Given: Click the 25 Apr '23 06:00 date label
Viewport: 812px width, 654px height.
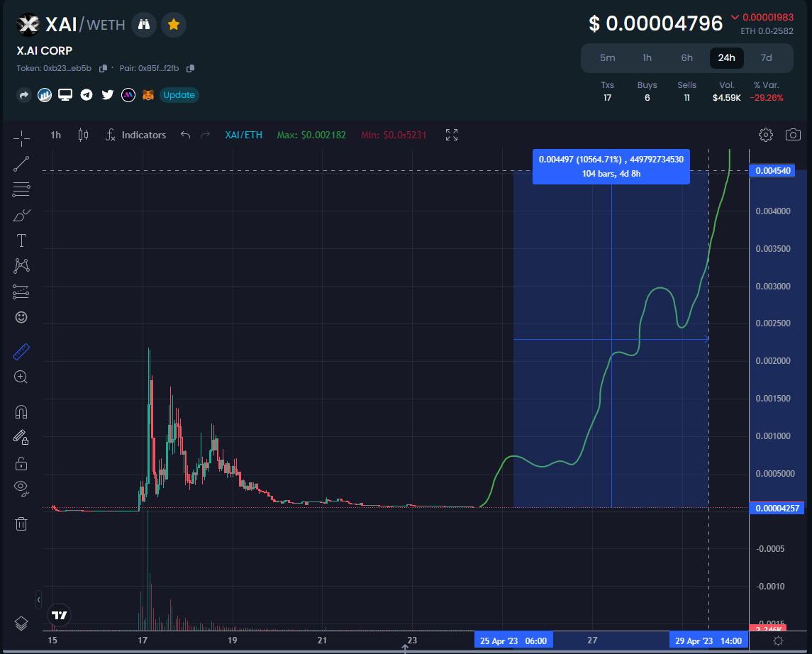Looking at the screenshot, I should point(513,641).
